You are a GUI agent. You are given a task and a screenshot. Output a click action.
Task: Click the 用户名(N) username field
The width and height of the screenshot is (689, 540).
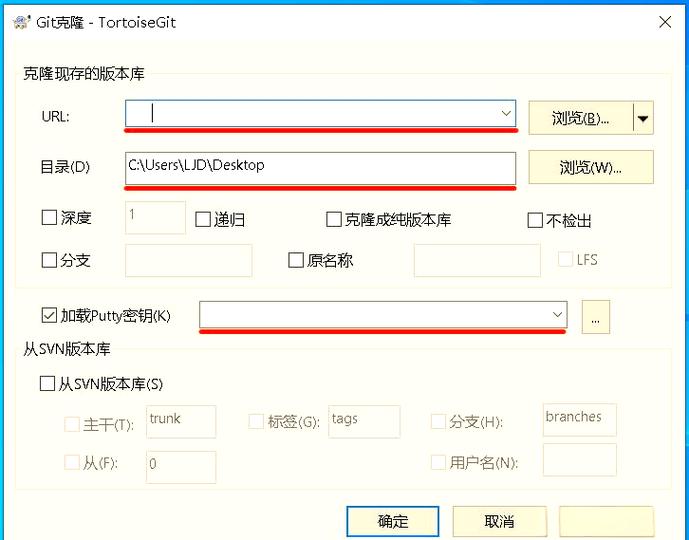point(580,460)
